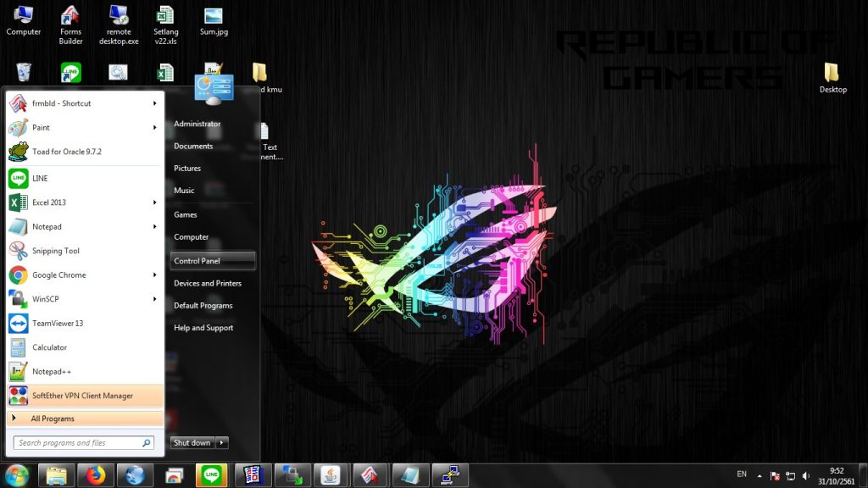
Task: Launch Google Chrome from the Start menu
Action: point(86,275)
